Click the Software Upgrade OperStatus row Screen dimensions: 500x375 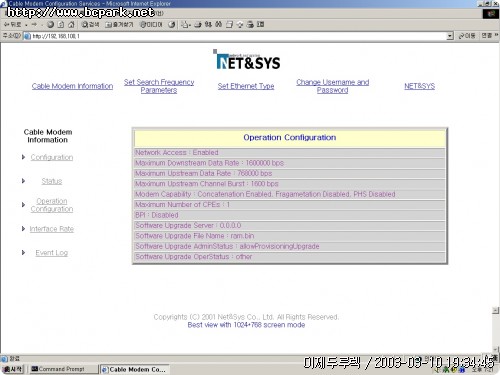click(x=290, y=257)
